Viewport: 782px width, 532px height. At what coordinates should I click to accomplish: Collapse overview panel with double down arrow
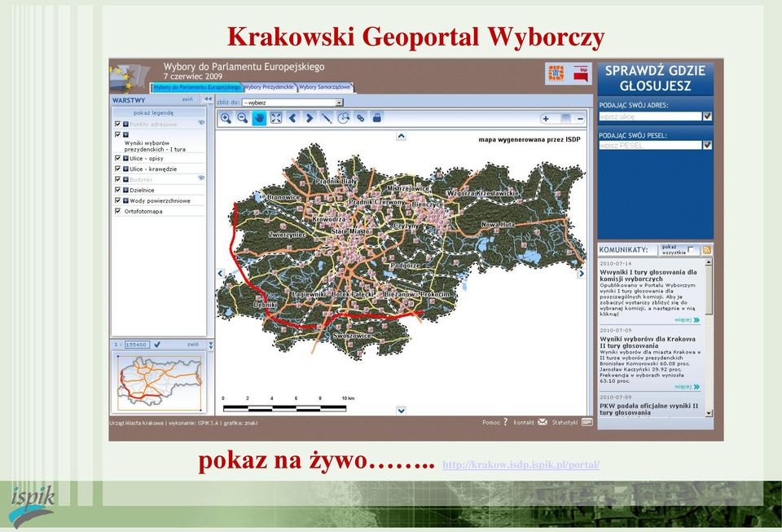pyautogui.click(x=210, y=345)
